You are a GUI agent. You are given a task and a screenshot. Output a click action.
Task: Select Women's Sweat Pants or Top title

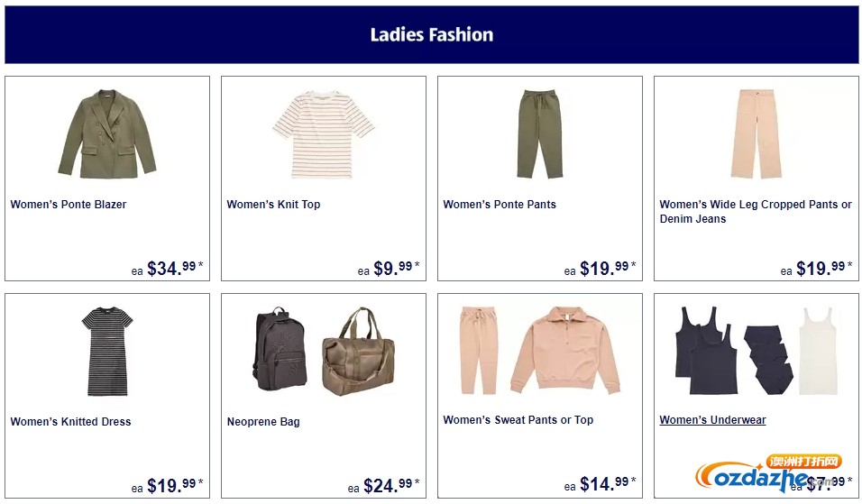pos(518,420)
